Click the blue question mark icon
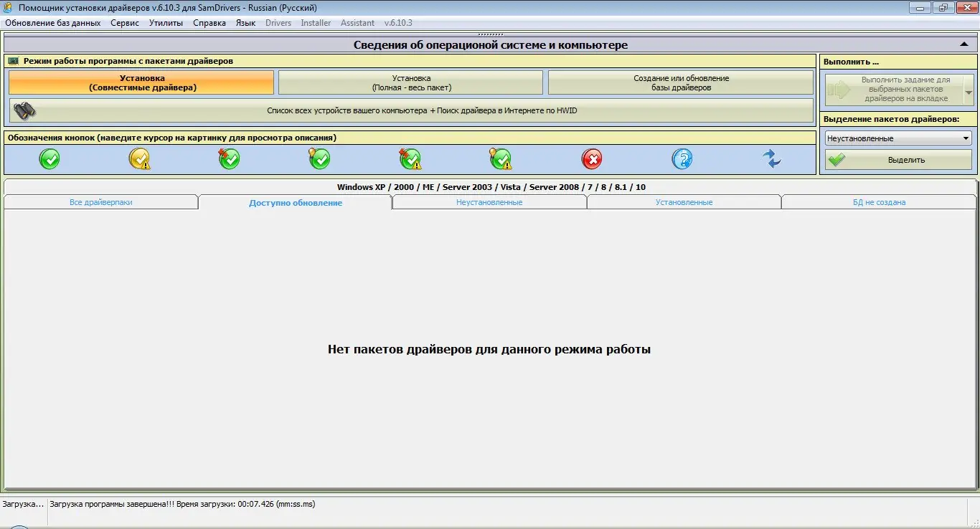 coord(682,159)
